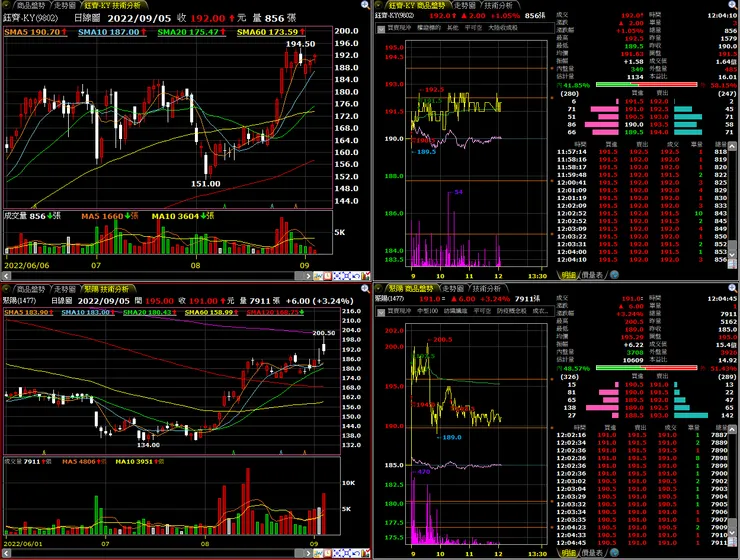Click the period chart icon in 聚陽 chart toolbar
Viewport: 740px width, 560px height.
point(318,553)
